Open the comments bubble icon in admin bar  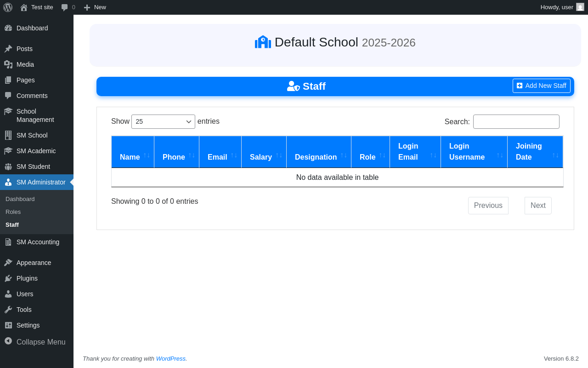pyautogui.click(x=65, y=7)
